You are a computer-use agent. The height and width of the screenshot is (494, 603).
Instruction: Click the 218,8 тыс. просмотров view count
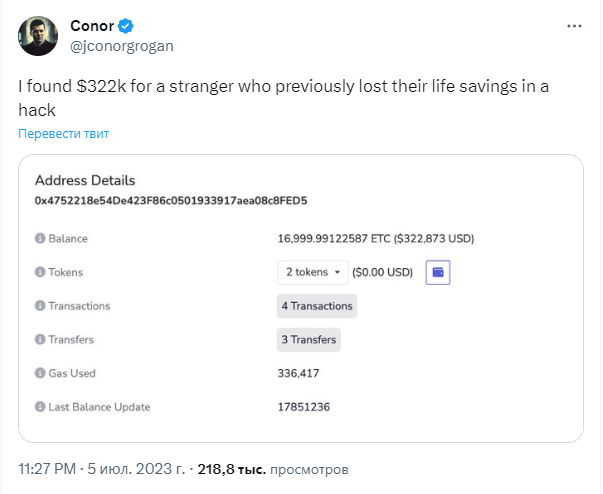click(273, 469)
